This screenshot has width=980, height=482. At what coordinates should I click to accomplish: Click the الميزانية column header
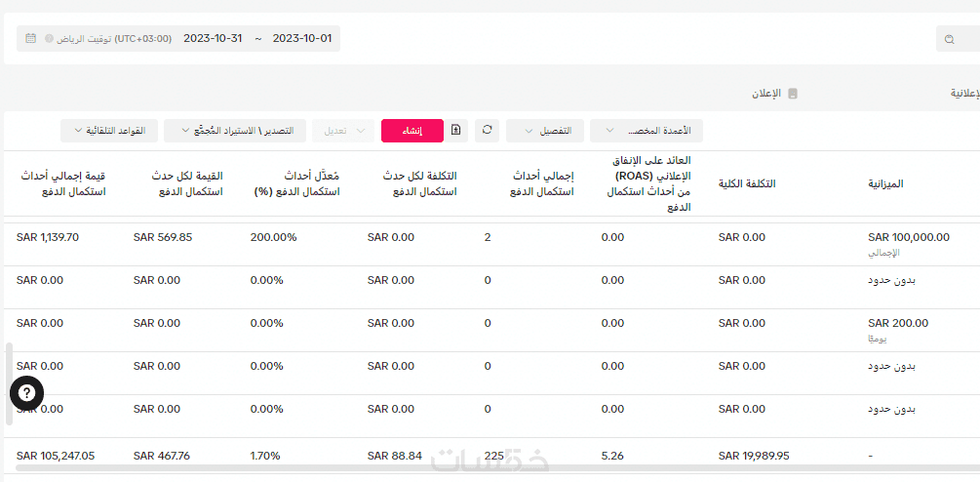892,183
